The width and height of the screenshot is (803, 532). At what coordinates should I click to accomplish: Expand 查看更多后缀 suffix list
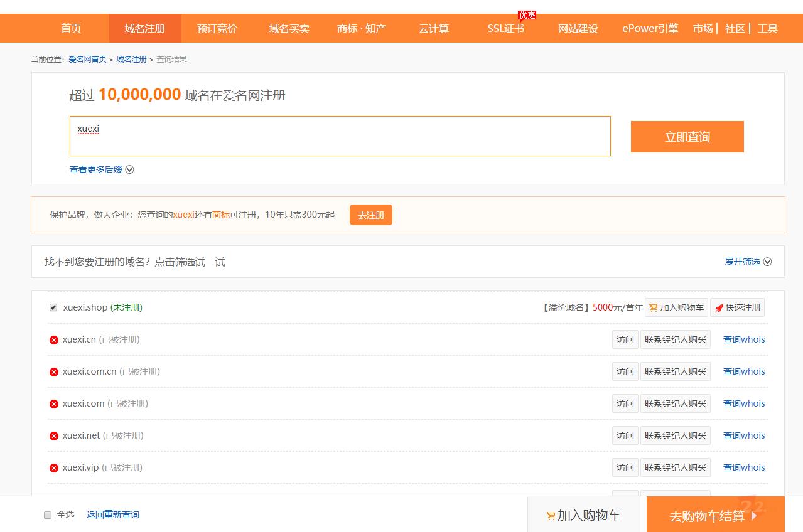click(102, 169)
